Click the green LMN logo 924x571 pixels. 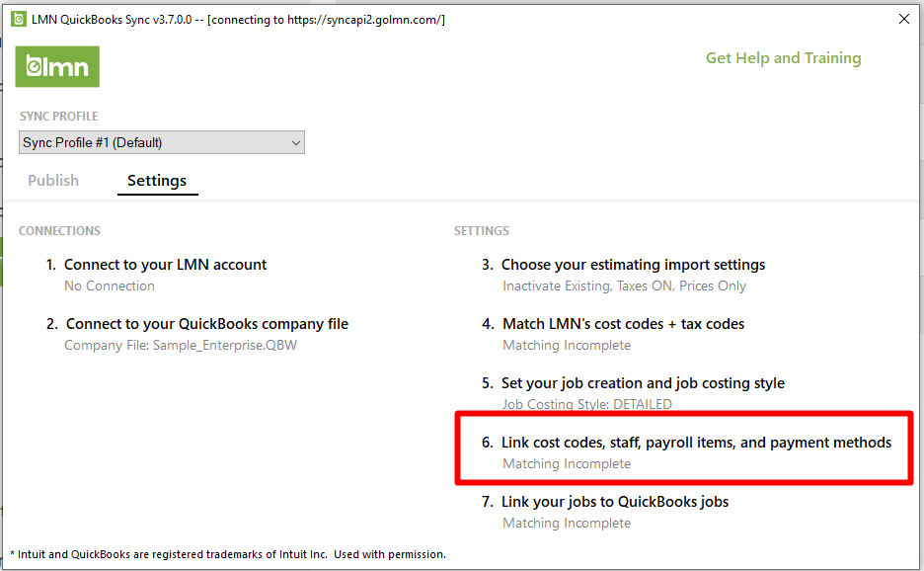57,66
